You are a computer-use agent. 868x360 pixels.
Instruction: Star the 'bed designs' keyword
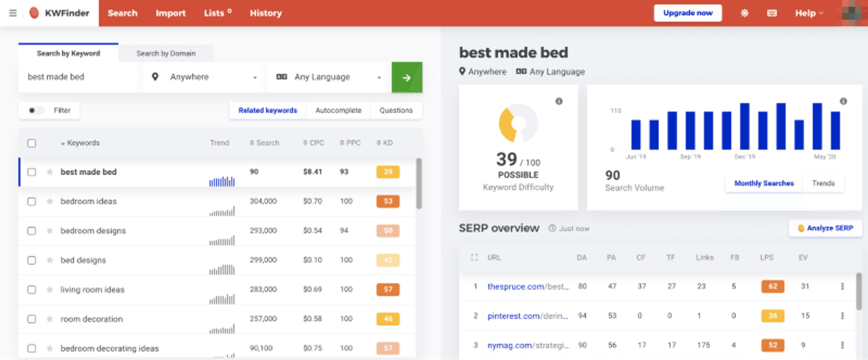pyautogui.click(x=50, y=260)
